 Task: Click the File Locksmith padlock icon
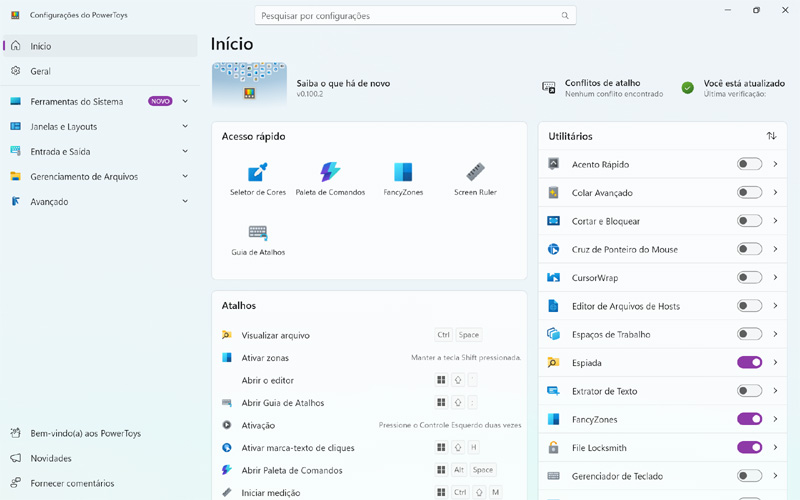point(554,447)
